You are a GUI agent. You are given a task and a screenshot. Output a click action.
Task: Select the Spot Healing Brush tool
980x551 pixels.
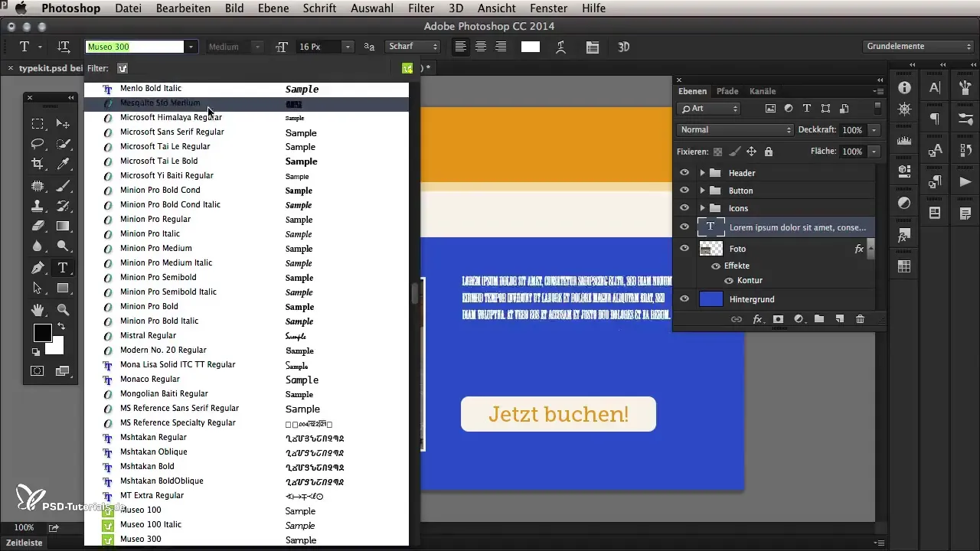(x=38, y=185)
